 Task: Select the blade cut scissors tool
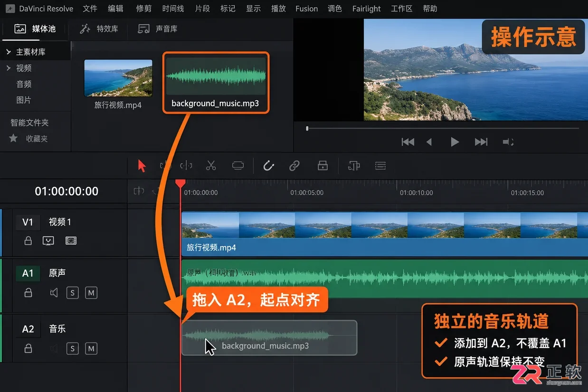(x=211, y=165)
